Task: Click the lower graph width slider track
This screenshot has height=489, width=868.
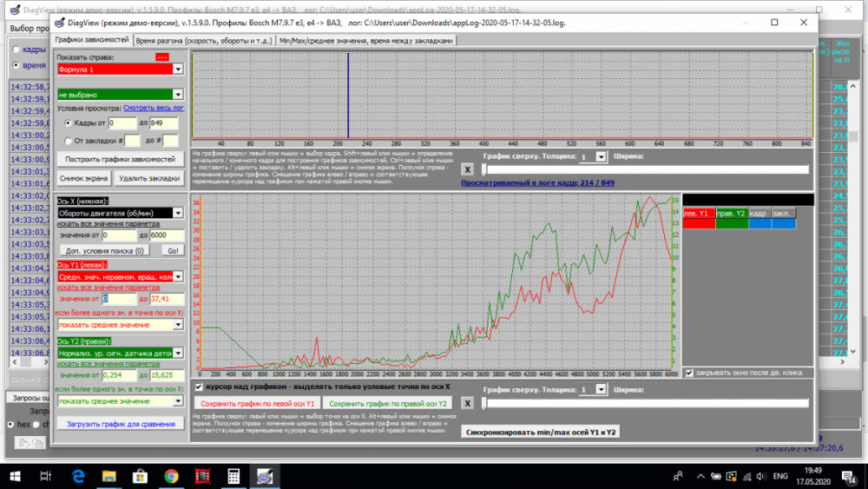Action: click(645, 403)
